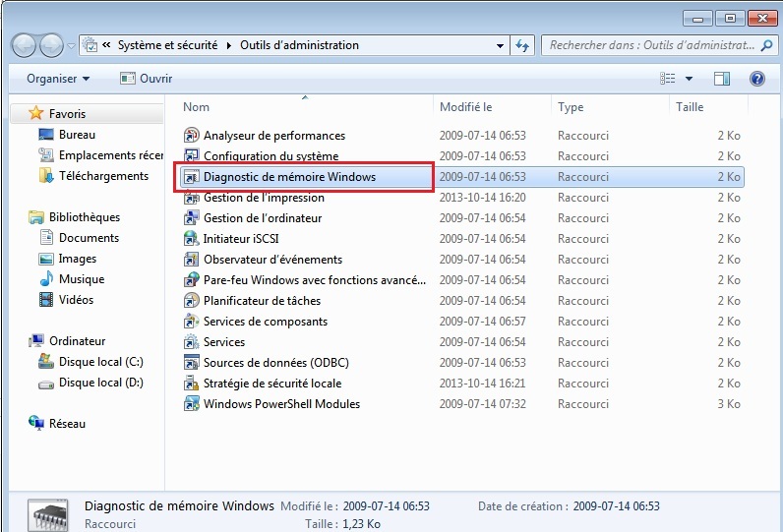Click the Stratégie de sécurité locale icon

[191, 384]
